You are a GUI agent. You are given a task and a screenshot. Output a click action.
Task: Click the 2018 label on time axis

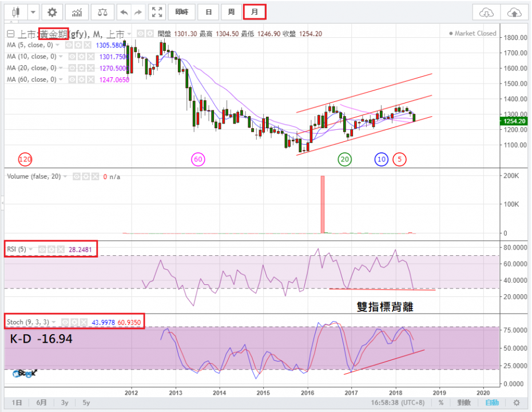[x=396, y=393]
